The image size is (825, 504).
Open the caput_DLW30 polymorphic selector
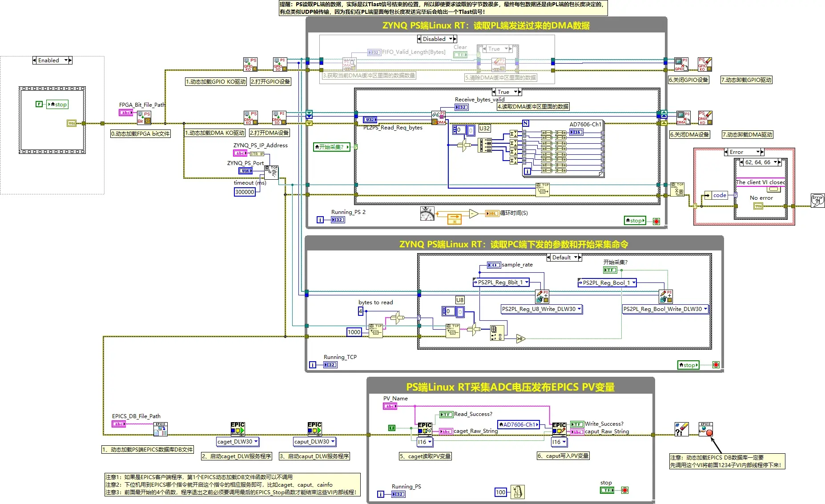point(314,442)
